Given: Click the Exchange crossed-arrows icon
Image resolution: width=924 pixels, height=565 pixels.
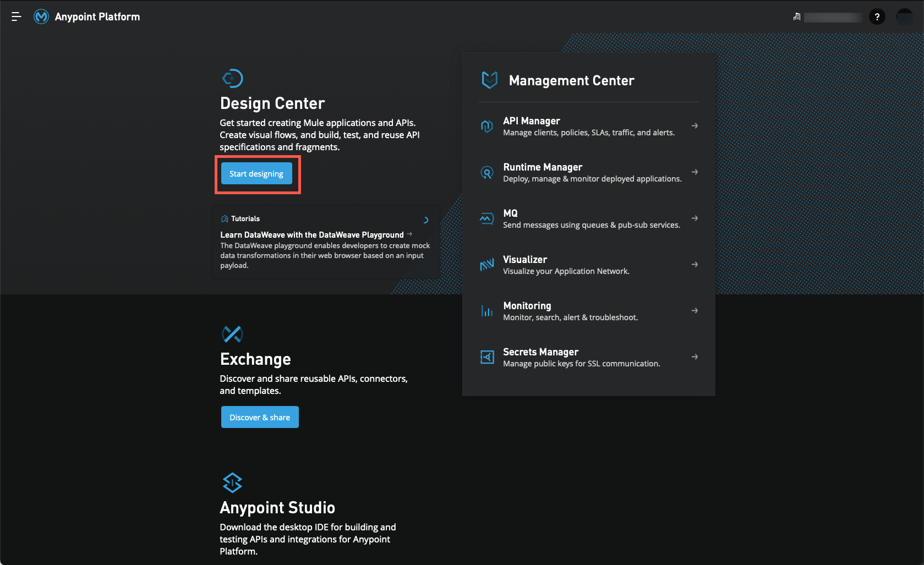Looking at the screenshot, I should point(232,334).
